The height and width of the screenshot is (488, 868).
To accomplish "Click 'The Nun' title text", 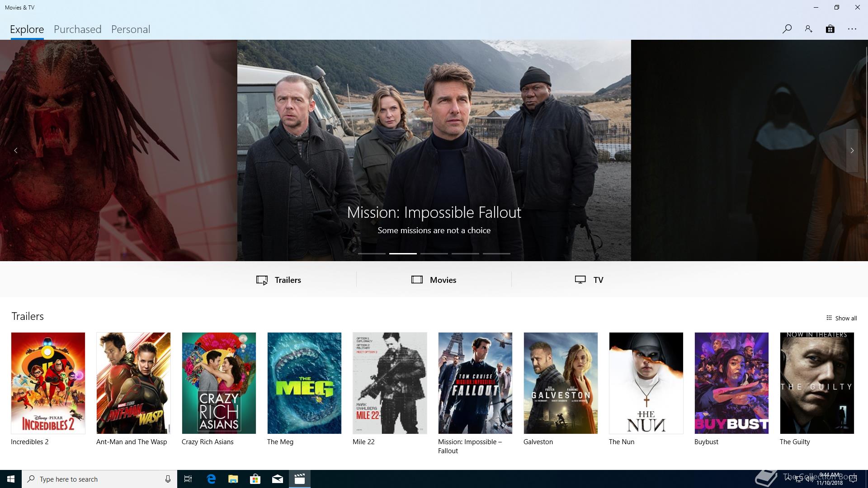I will [622, 442].
